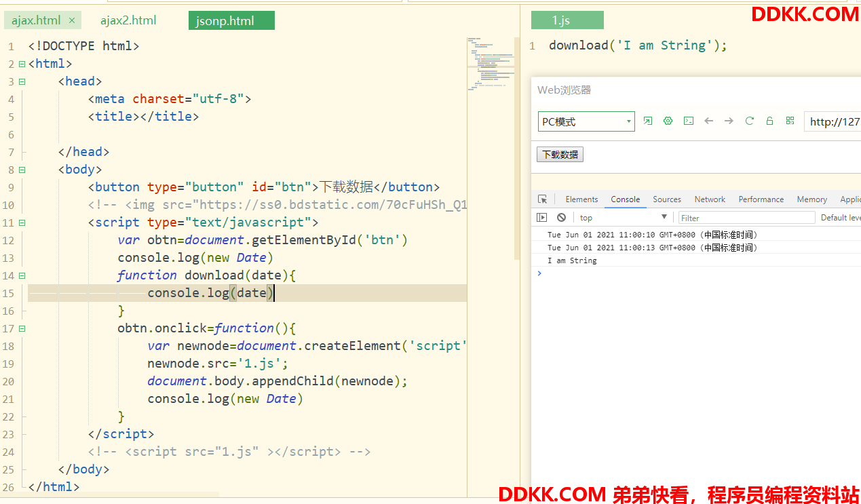
Task: Click line number 15 in the gutter
Action: (8, 293)
